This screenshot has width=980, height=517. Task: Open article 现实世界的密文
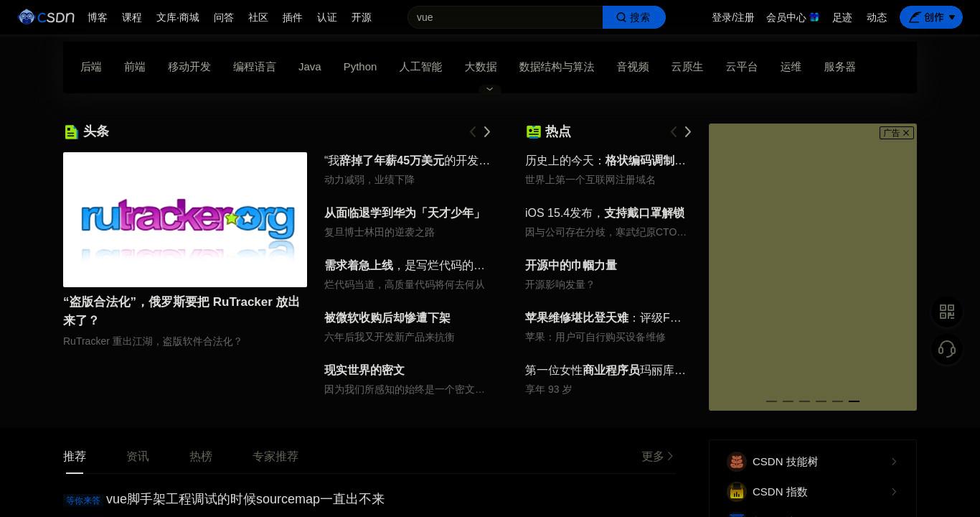coord(364,371)
